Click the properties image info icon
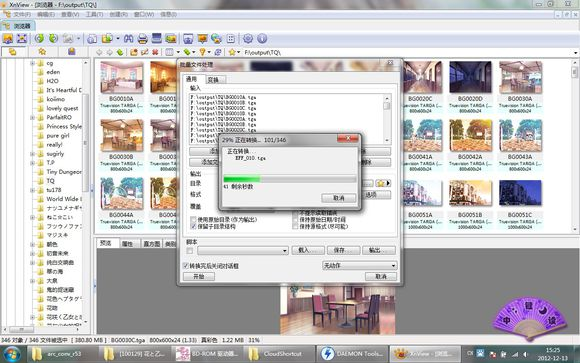The image size is (580, 363). [92, 38]
